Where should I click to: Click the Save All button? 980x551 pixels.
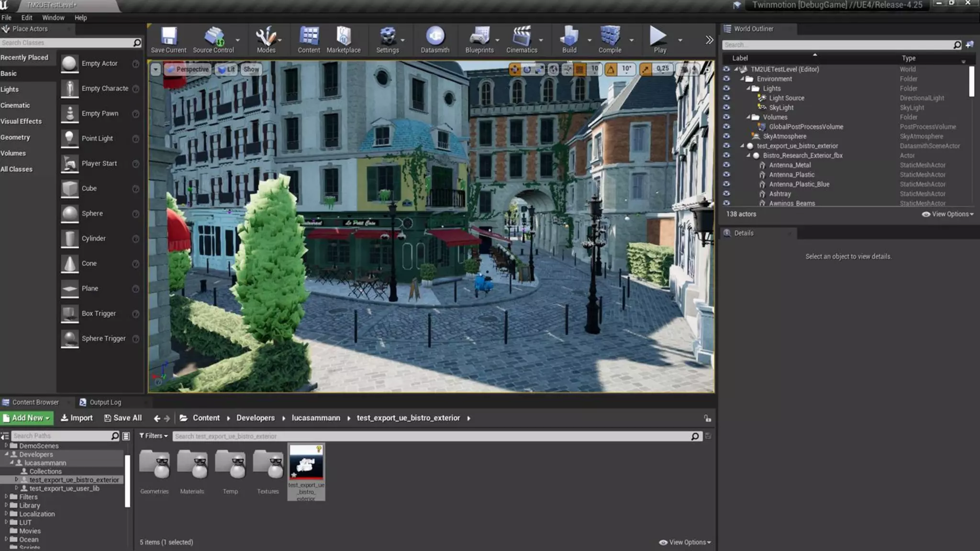123,418
